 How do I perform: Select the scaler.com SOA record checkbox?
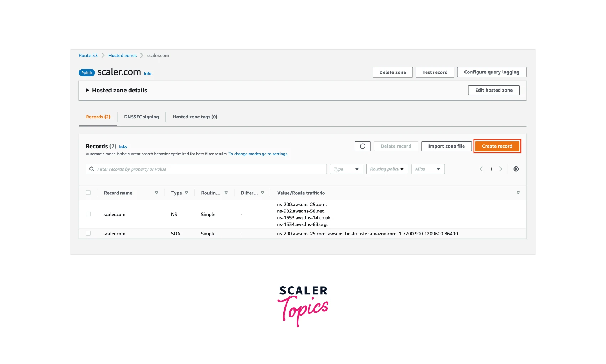88,234
